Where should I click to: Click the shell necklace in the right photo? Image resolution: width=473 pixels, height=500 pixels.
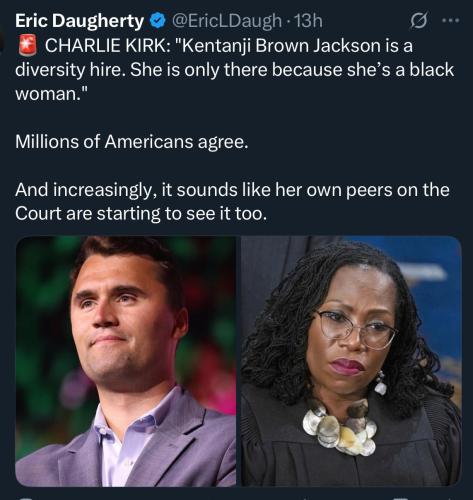(x=340, y=428)
